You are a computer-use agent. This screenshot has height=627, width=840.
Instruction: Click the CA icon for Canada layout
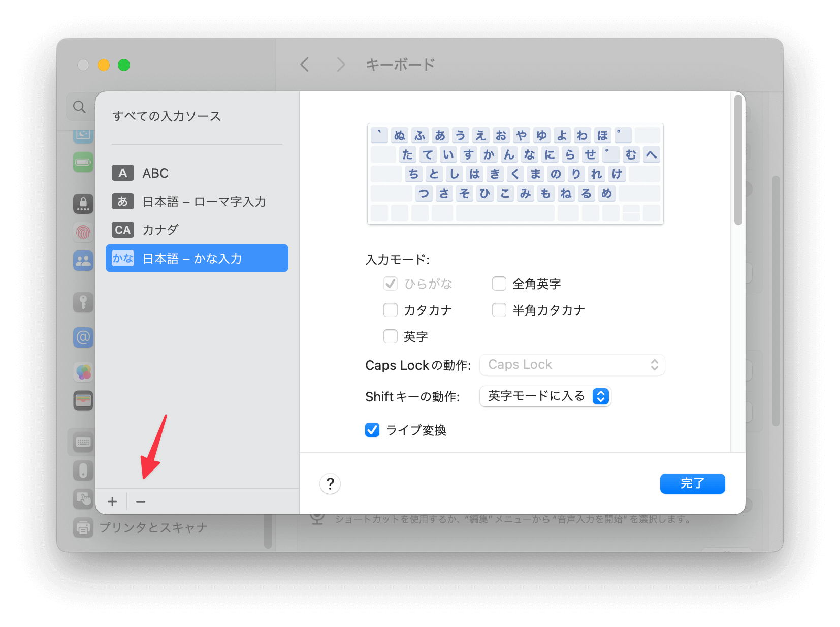(123, 230)
